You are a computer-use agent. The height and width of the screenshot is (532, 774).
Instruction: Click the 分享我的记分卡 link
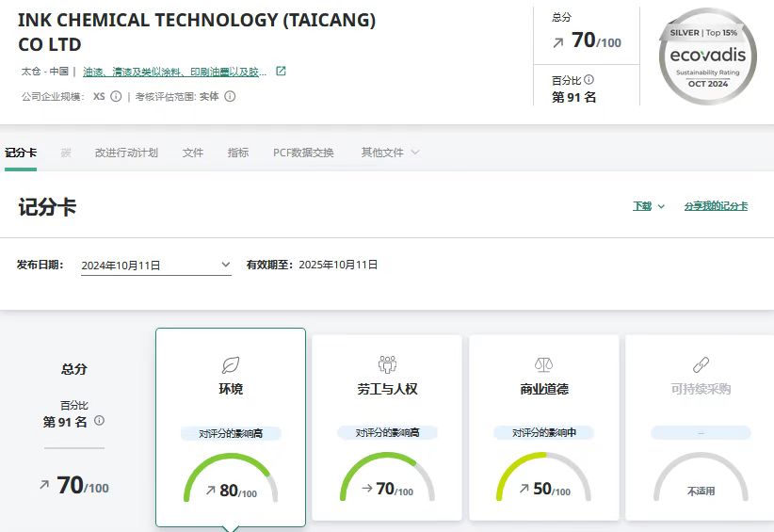(x=716, y=206)
